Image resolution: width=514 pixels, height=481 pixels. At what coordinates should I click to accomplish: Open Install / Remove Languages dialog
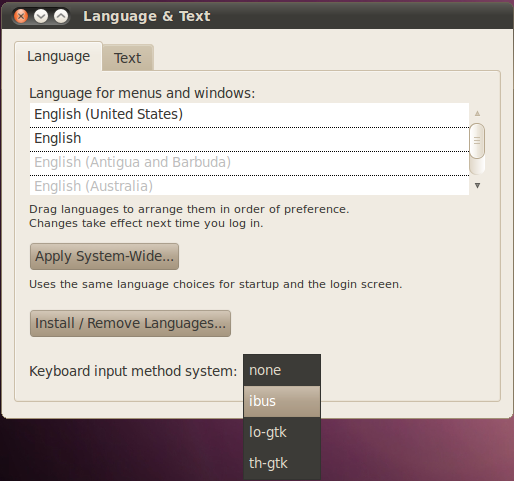pos(130,323)
